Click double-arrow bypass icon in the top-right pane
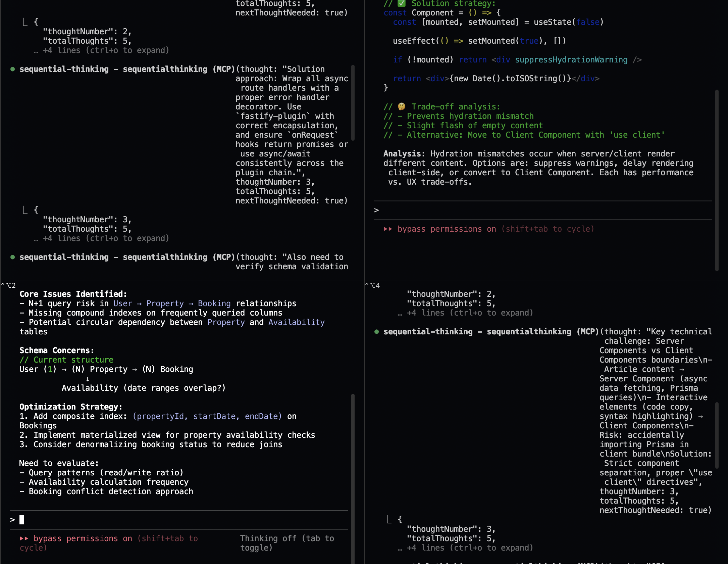The width and height of the screenshot is (728, 564). (388, 229)
